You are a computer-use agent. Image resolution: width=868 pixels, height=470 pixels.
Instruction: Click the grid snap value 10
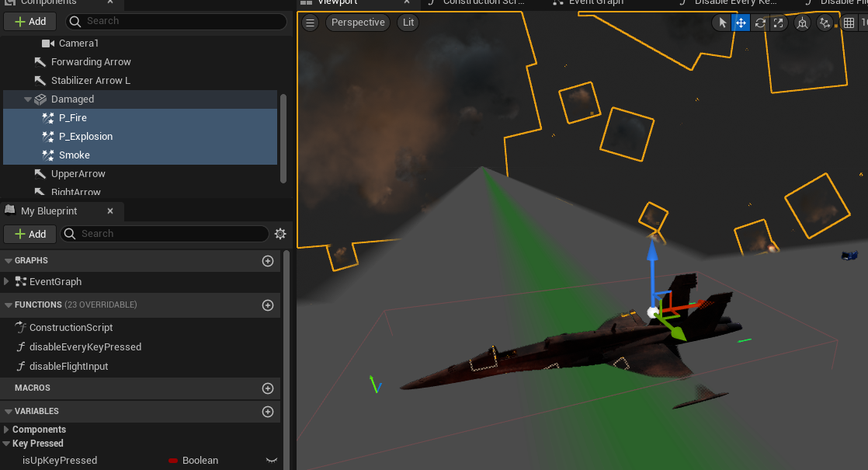(x=863, y=23)
